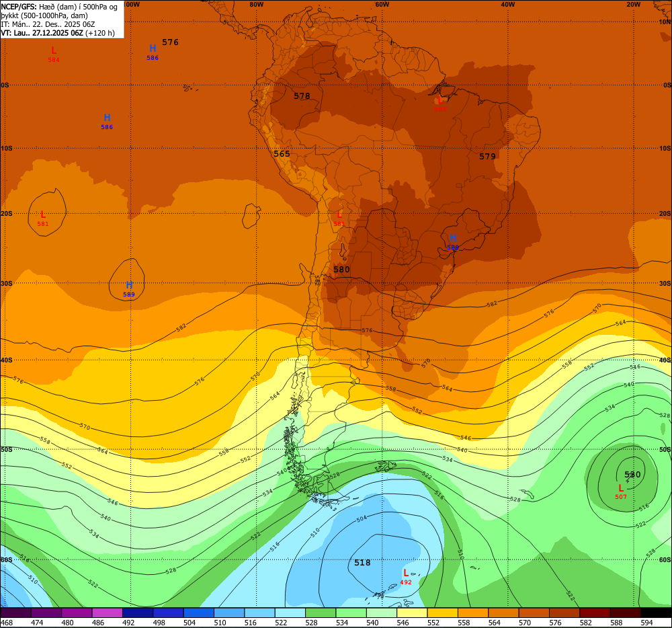Select the dark red swatch above 582
This screenshot has height=628, width=672.
pyautogui.click(x=595, y=613)
